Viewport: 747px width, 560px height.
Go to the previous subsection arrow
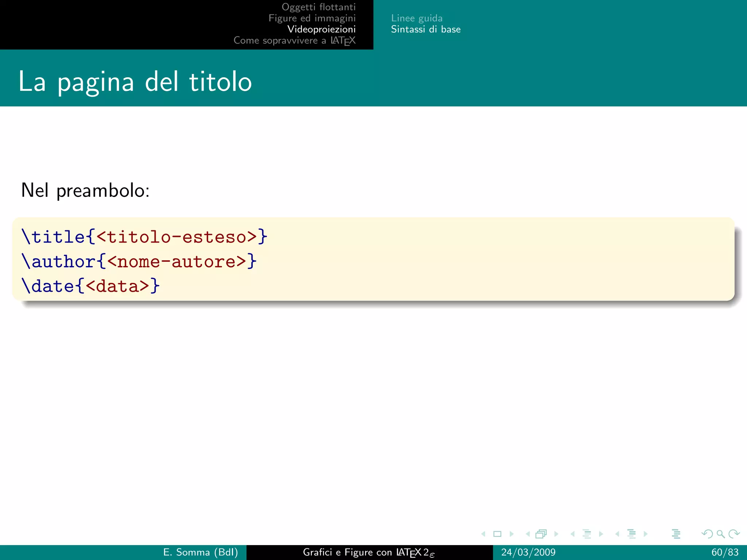pyautogui.click(x=573, y=534)
